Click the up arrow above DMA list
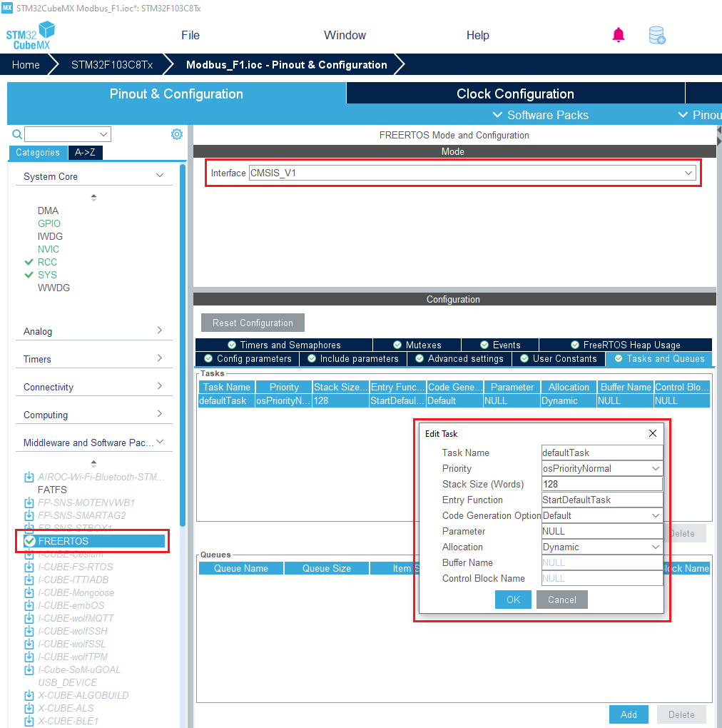This screenshot has width=722, height=728. (93, 197)
